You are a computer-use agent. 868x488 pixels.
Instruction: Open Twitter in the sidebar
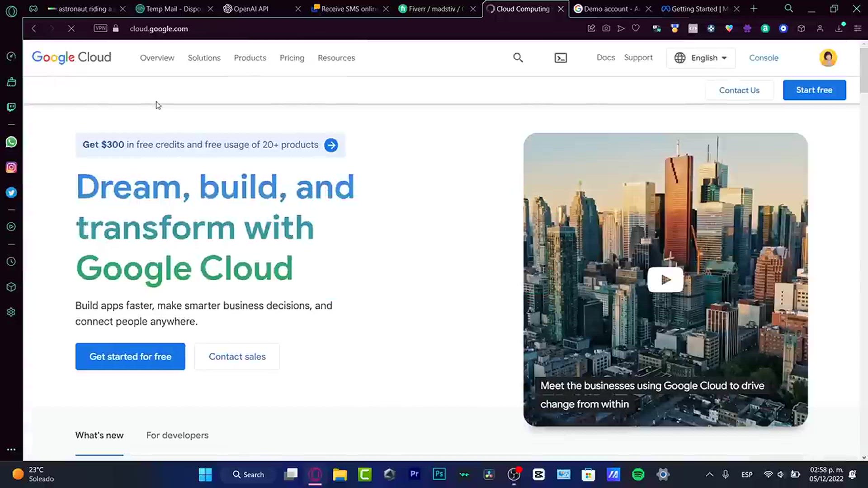point(11,192)
